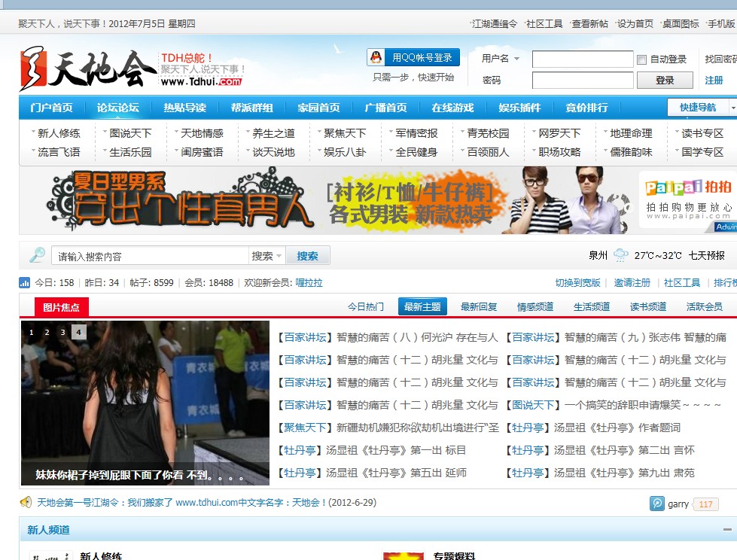Open 热贴导读 in the navigation bar
Screen dimensions: 737x560
(184, 108)
